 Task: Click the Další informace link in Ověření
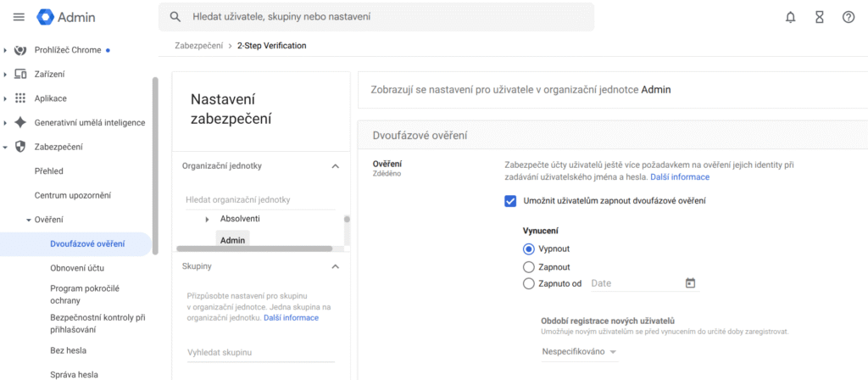[x=680, y=177]
